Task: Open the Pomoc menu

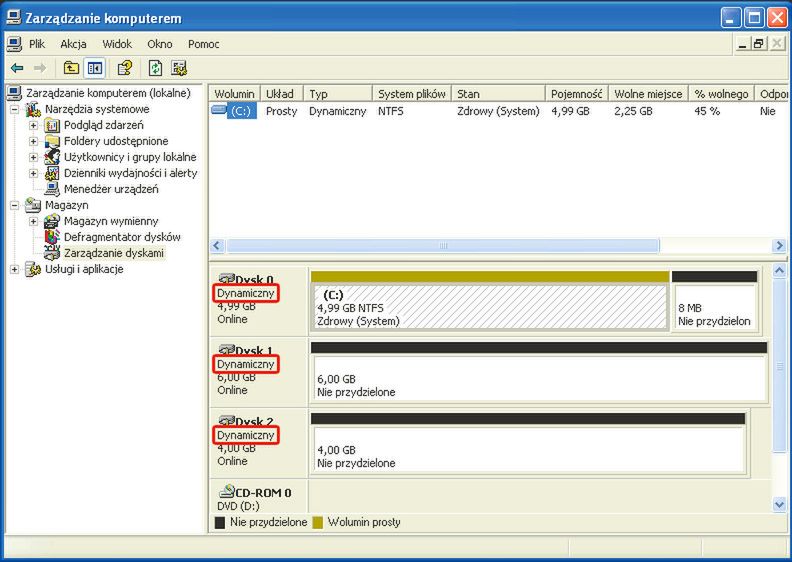Action: click(x=204, y=44)
